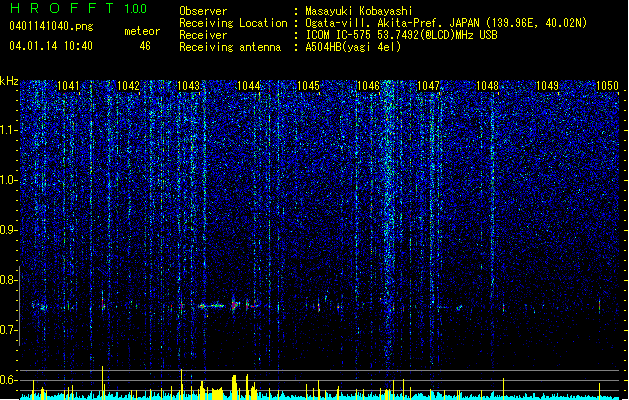Click the Ogata-vill. Akita-Pref. JAPAN location text
The image size is (629, 400).
446,23
